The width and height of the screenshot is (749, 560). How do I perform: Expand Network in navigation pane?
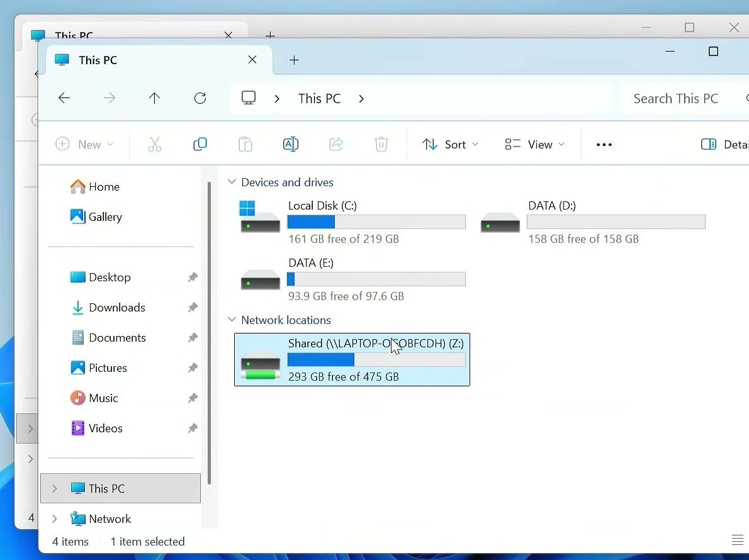pyautogui.click(x=55, y=518)
